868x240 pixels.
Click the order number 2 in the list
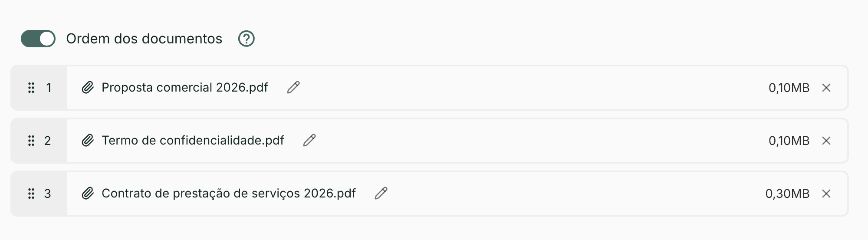(x=48, y=141)
